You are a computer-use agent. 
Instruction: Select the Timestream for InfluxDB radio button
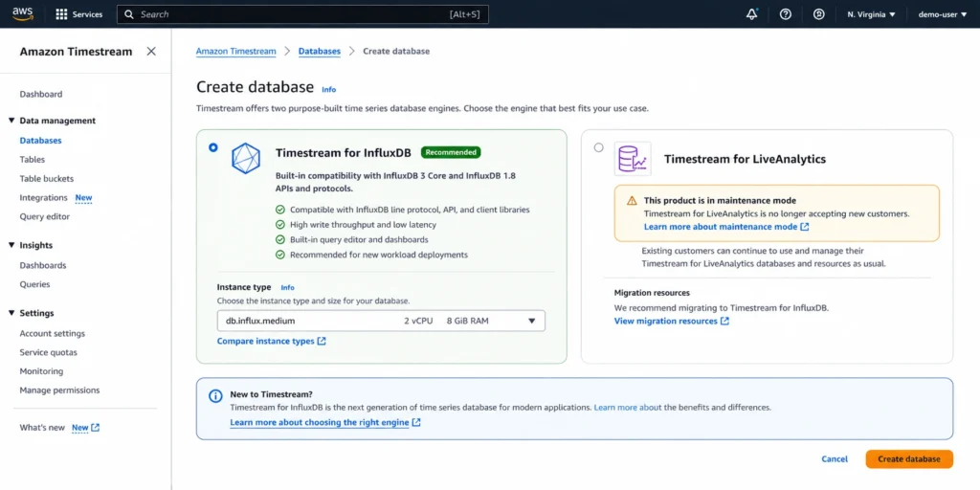[x=213, y=147]
